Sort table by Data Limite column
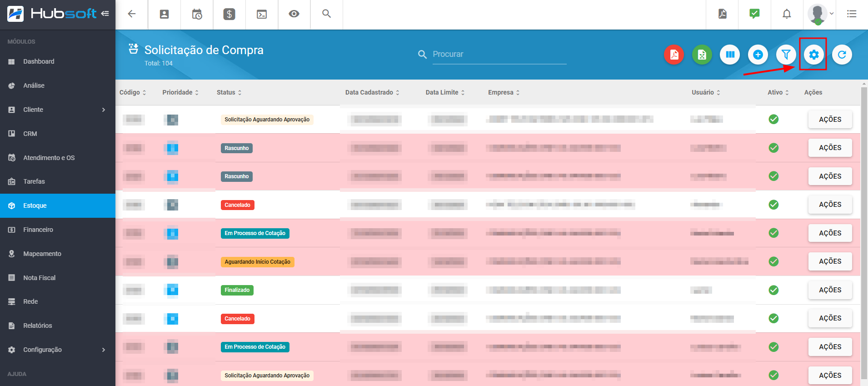868x386 pixels. 445,92
